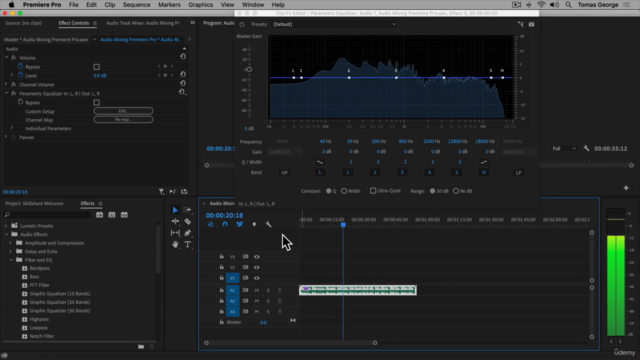Open the Markers menu
This screenshot has height=360, width=640.
click(169, 5)
